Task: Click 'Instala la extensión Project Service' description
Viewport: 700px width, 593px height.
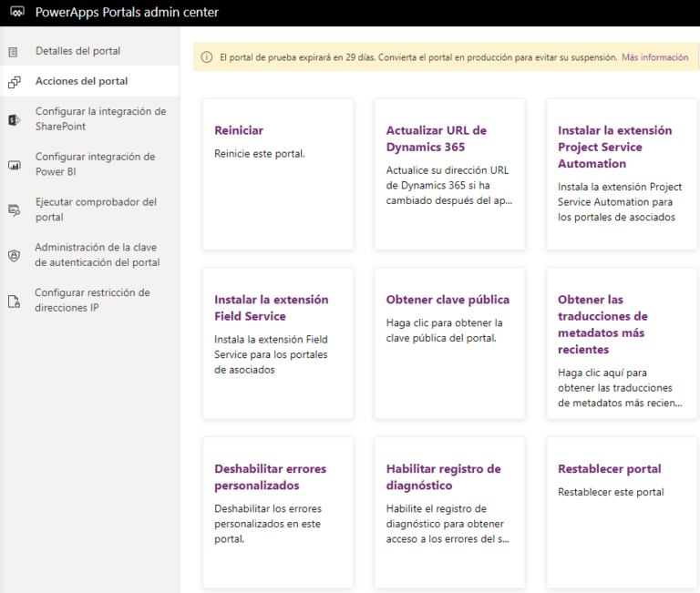Action: [620, 201]
